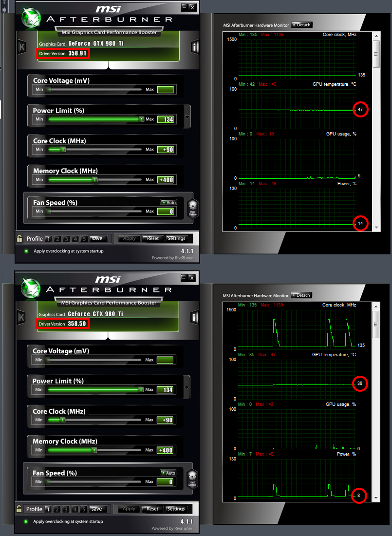Click MSI dragon logo in lower window
392x536 pixels.
[x=31, y=288]
